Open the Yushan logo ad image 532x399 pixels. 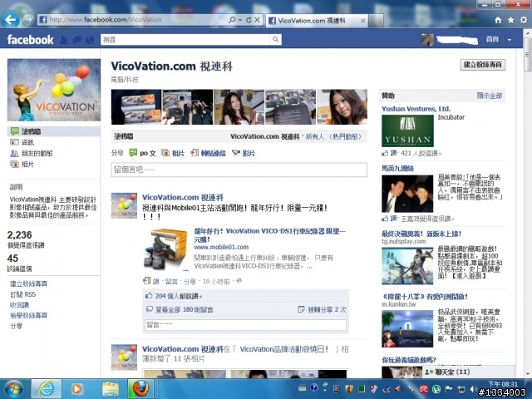[x=407, y=131]
